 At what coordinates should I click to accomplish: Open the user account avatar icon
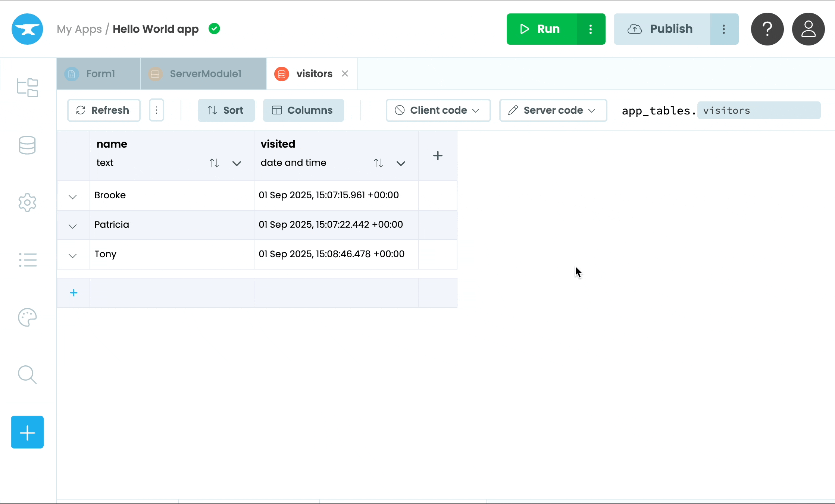click(808, 29)
